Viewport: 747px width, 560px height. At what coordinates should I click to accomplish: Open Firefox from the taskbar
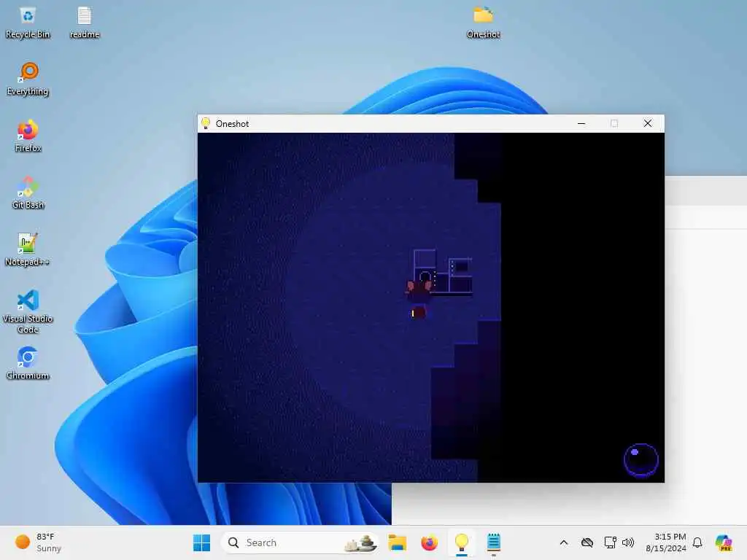[429, 542]
